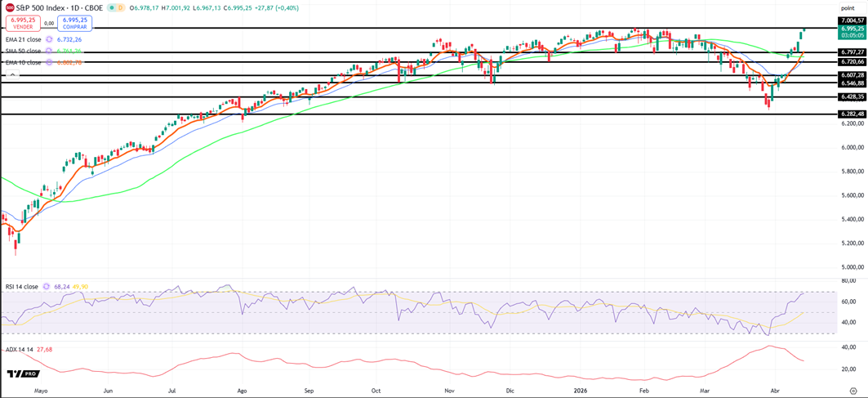The image size is (868, 398).
Task: Click the 6.720,66 horizontal line price label
Action: click(852, 62)
